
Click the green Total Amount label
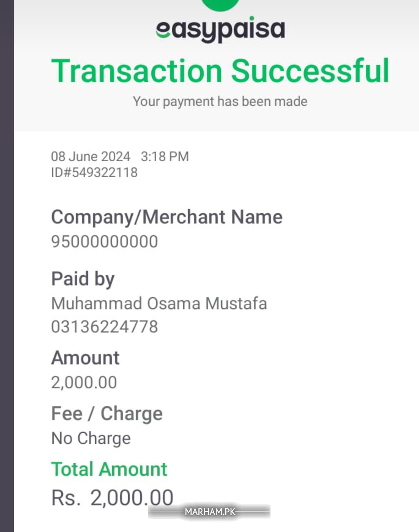click(x=109, y=469)
